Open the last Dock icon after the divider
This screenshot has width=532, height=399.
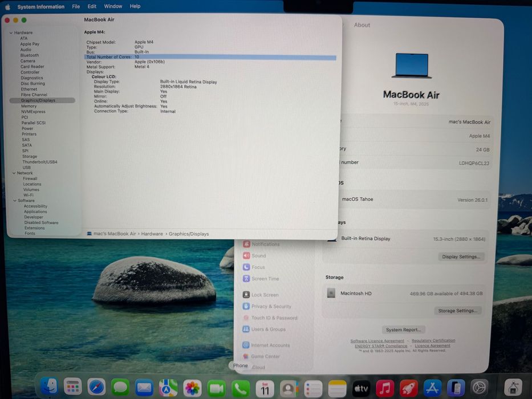point(513,386)
